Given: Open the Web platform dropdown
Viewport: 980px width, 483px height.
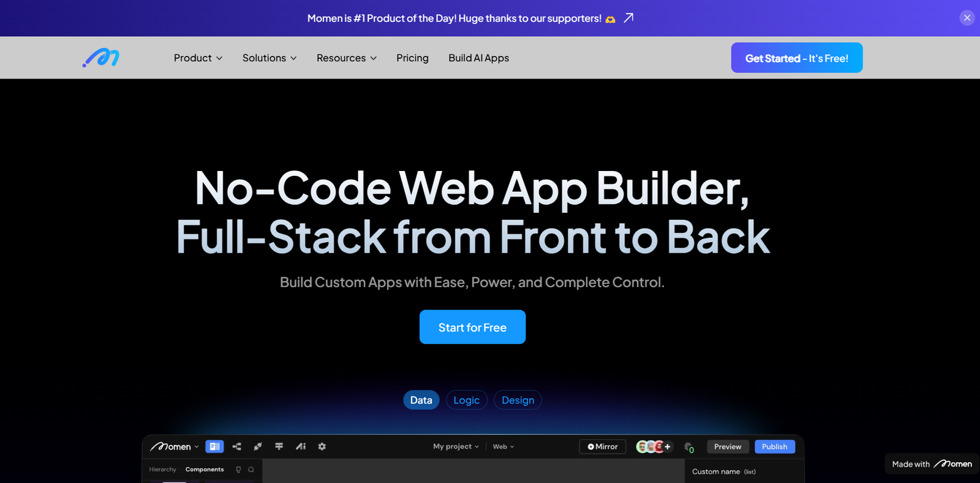Looking at the screenshot, I should point(503,446).
